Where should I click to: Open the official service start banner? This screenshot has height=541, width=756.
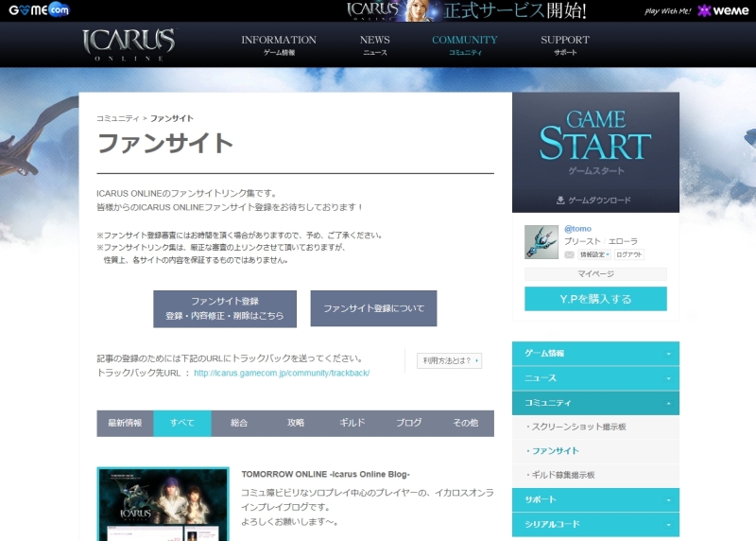(x=466, y=10)
